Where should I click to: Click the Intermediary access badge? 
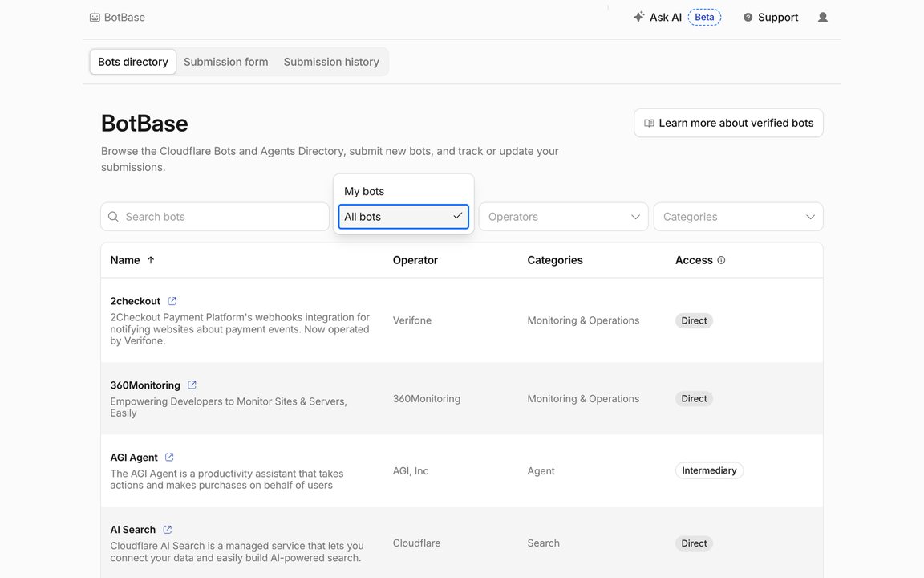(x=710, y=470)
